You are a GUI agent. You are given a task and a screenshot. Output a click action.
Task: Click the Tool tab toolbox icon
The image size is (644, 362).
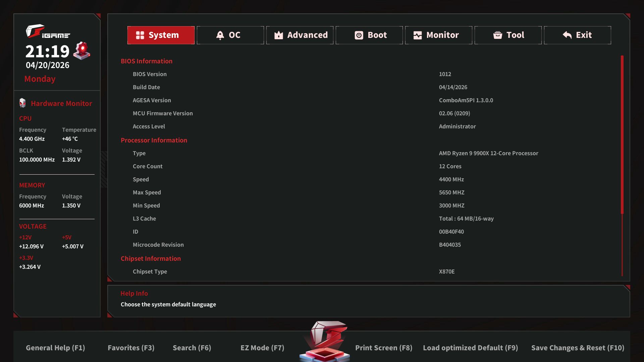click(x=498, y=35)
